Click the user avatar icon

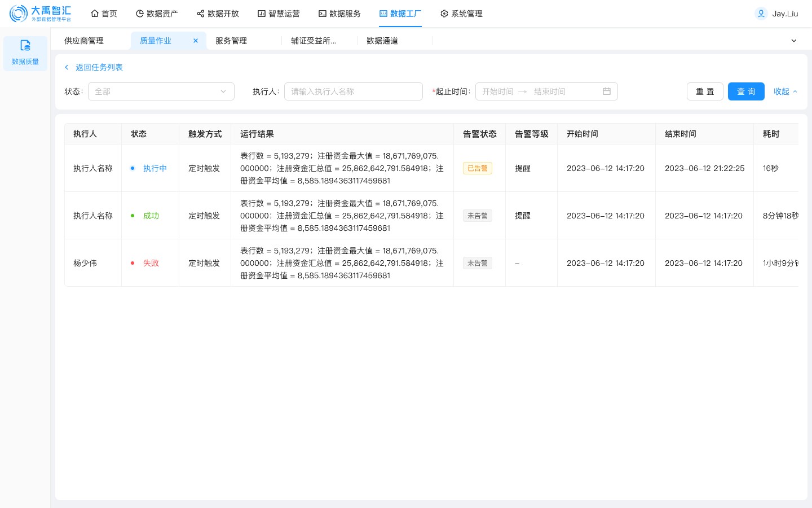tap(761, 14)
